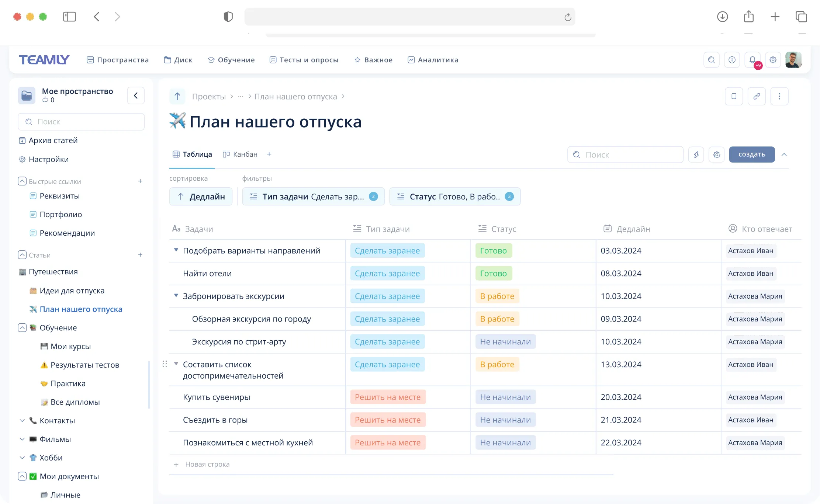Collapse Мои документы tree node
The height and width of the screenshot is (504, 820).
[x=22, y=476]
